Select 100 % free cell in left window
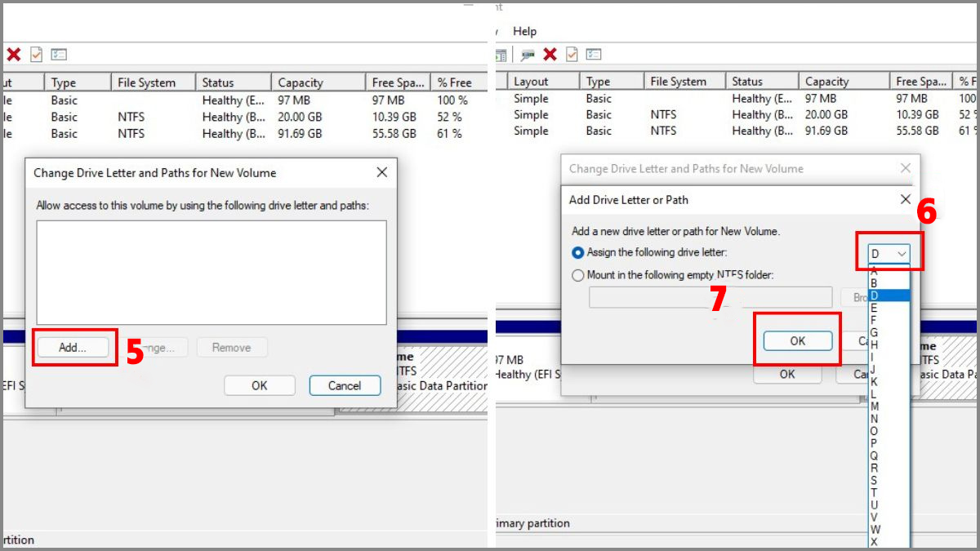Screen dimensions: 980x551 [452, 100]
